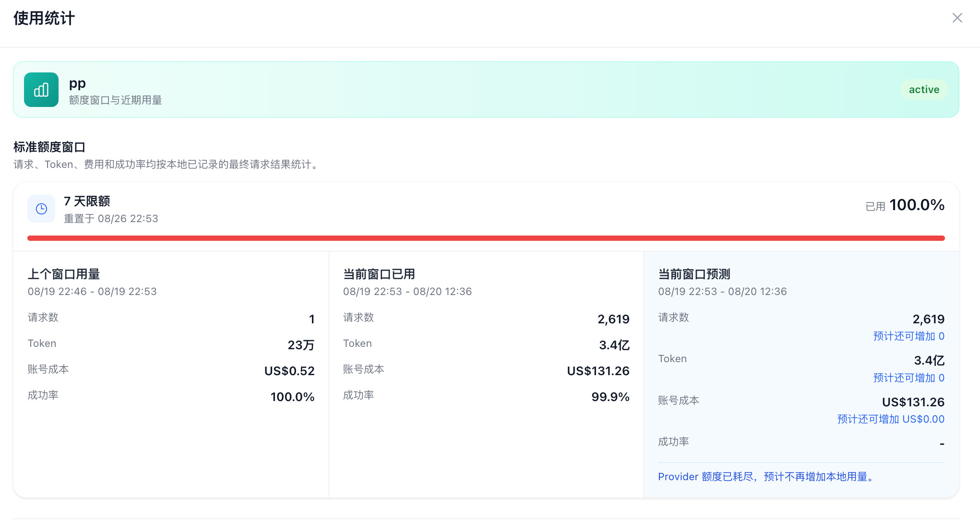Click the 7 天限额 title

(87, 201)
